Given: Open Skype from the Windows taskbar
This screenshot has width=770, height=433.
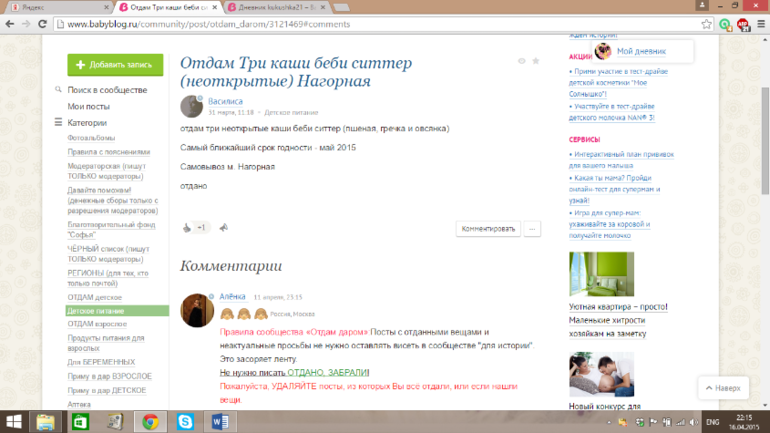Looking at the screenshot, I should click(x=185, y=422).
